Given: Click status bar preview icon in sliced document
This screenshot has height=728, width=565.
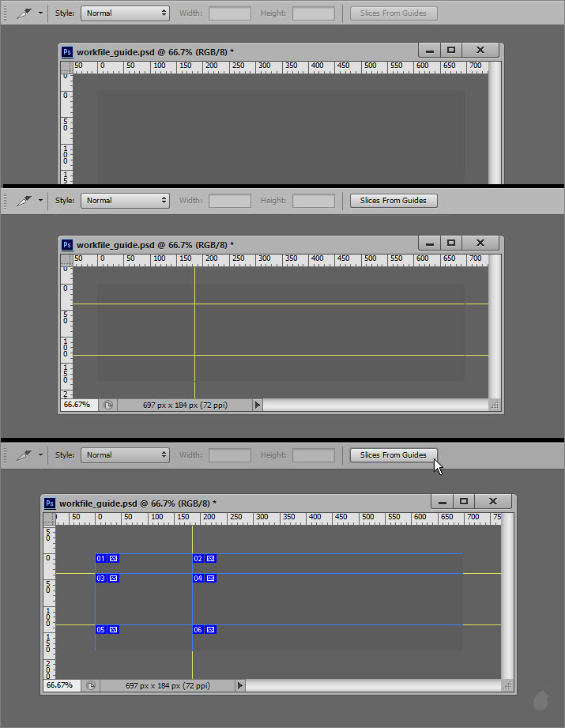Looking at the screenshot, I should [x=90, y=685].
